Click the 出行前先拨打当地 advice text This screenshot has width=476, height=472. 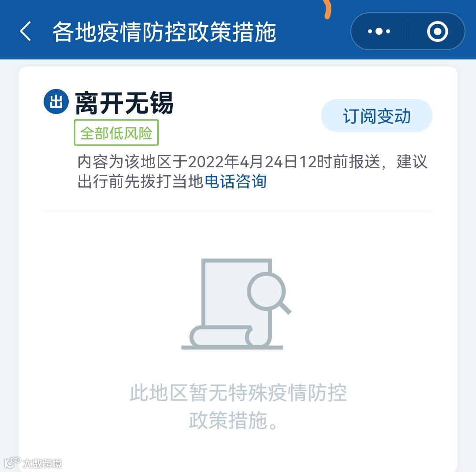pos(140,181)
